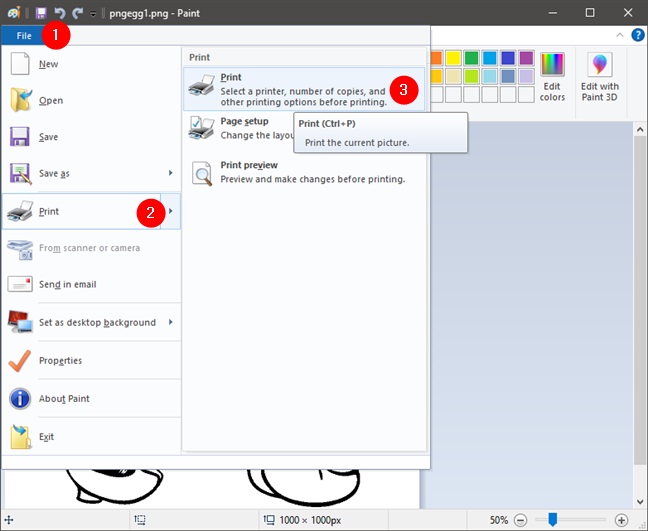Pick the yellow color swatch

tap(453, 58)
